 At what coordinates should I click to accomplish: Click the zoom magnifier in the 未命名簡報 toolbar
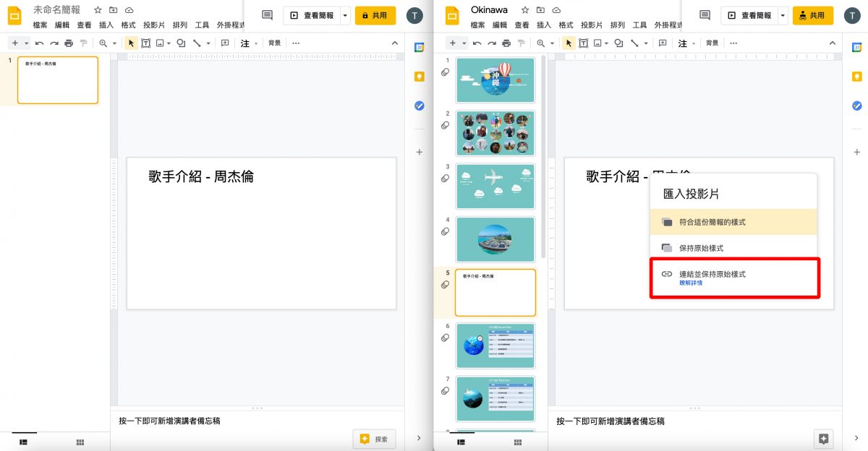[x=103, y=43]
